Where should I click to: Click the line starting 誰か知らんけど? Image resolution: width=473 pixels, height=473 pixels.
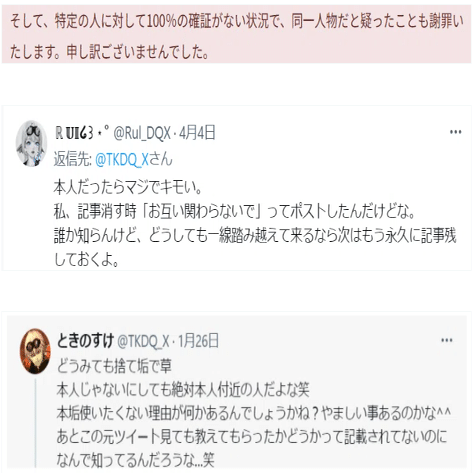[255, 236]
